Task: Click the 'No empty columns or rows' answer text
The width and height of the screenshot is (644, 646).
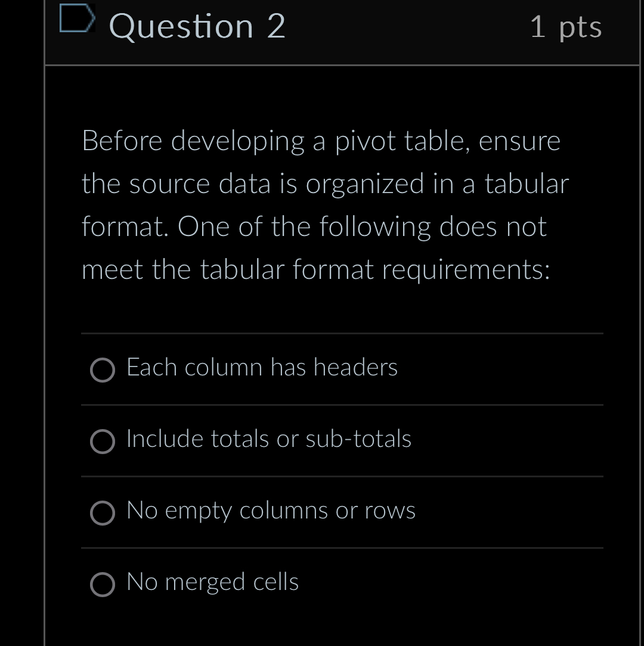Action: coord(270,511)
